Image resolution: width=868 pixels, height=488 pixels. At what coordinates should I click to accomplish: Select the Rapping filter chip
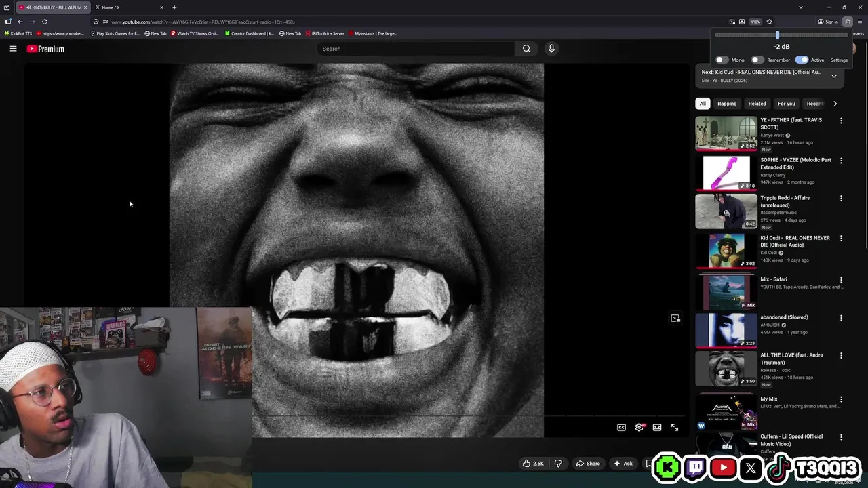pos(727,104)
